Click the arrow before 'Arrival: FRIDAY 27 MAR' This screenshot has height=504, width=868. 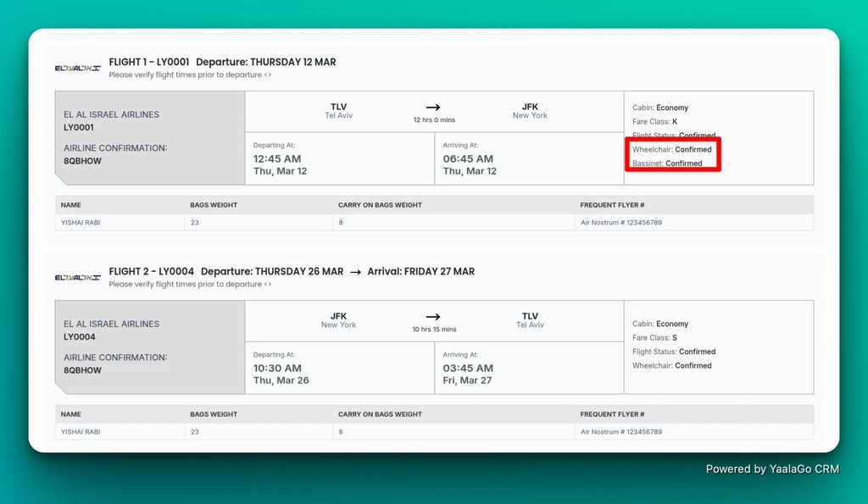pos(355,272)
